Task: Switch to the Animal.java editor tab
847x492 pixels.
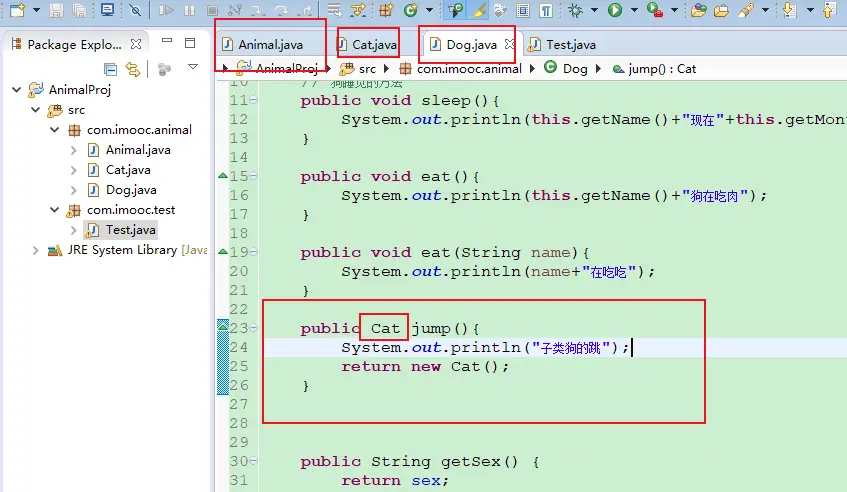Action: click(x=269, y=45)
